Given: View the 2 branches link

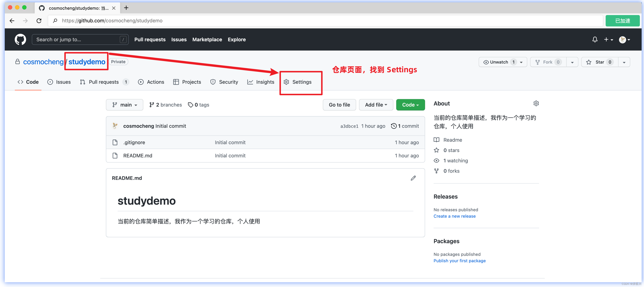Looking at the screenshot, I should pos(165,105).
